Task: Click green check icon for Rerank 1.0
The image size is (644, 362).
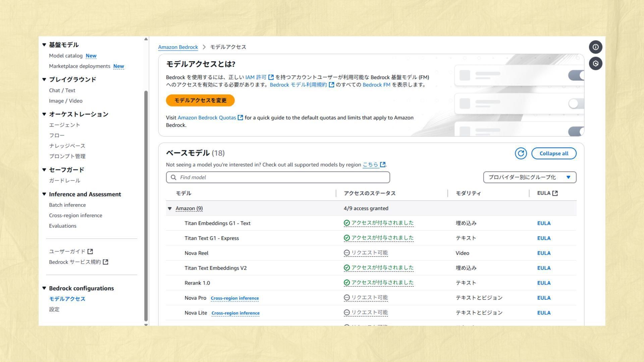Action: click(x=347, y=283)
